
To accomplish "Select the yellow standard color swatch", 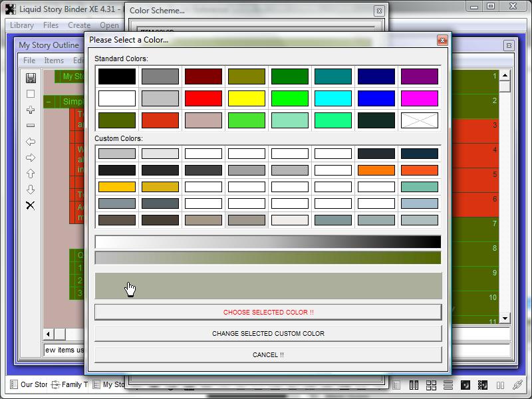I will [247, 98].
